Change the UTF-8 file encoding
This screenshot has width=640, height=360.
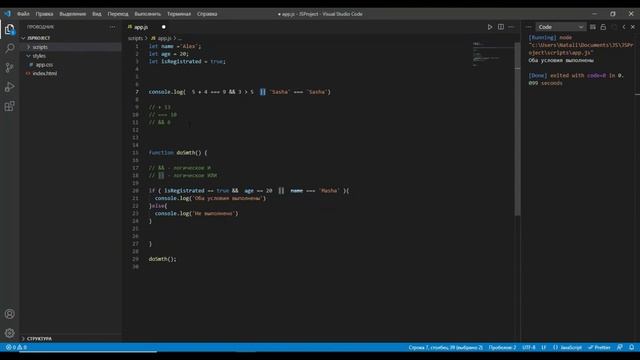pyautogui.click(x=529, y=347)
